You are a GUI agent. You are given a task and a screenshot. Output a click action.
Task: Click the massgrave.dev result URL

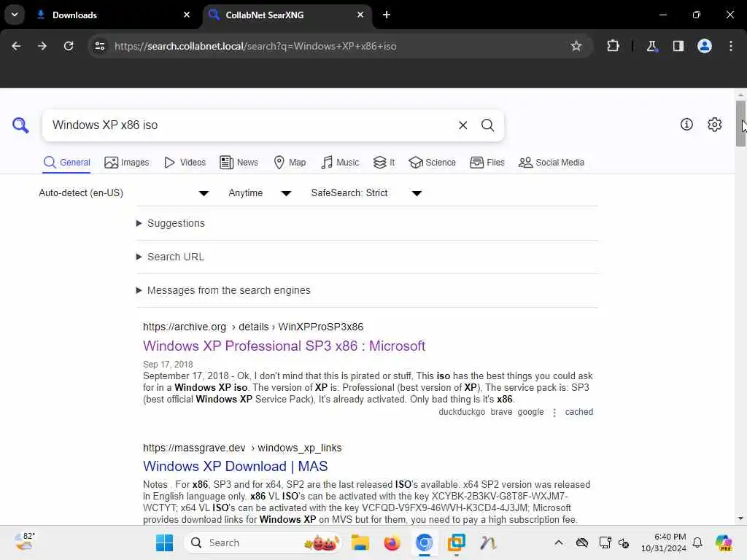(242, 448)
